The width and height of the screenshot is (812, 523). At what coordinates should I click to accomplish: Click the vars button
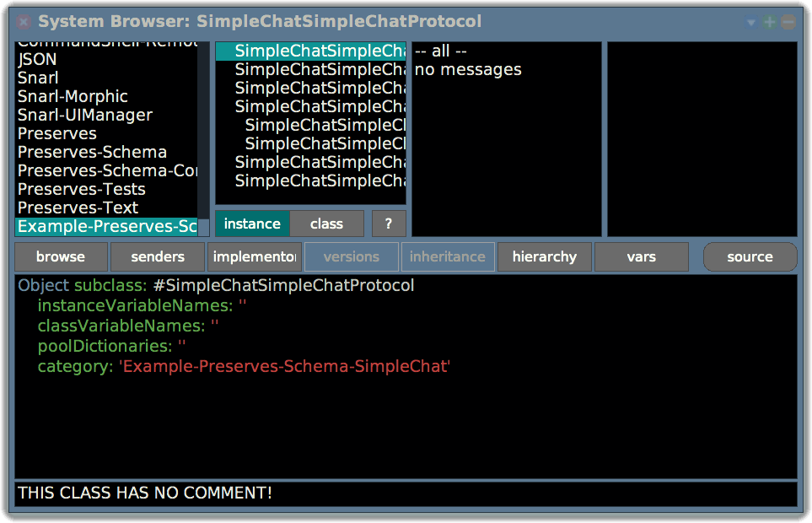[x=641, y=256]
